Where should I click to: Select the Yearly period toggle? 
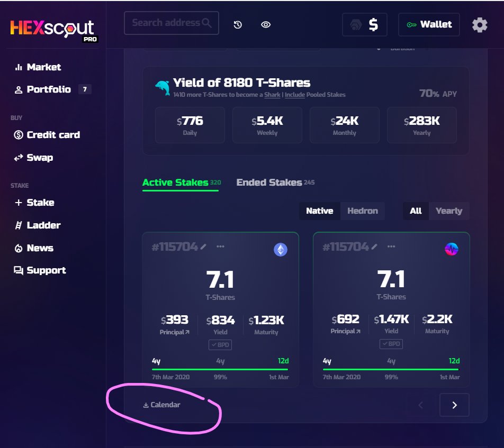(449, 211)
